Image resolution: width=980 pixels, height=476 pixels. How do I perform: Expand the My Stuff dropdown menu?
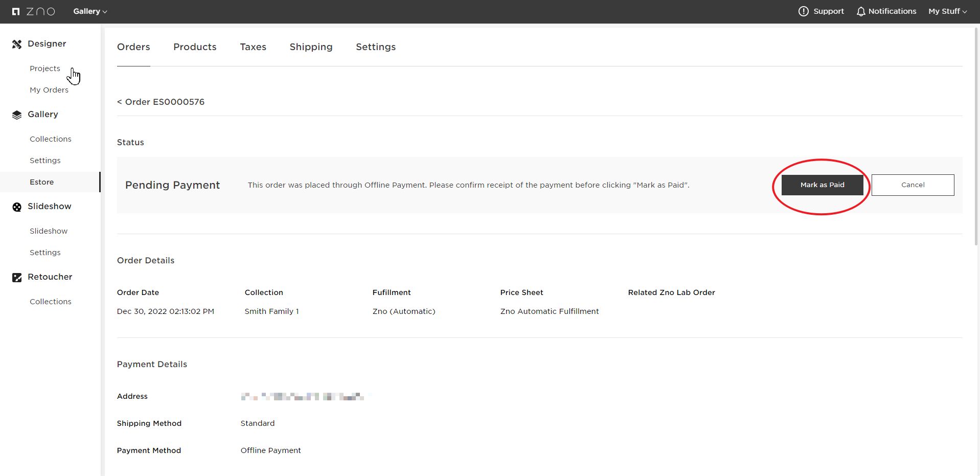click(x=947, y=11)
